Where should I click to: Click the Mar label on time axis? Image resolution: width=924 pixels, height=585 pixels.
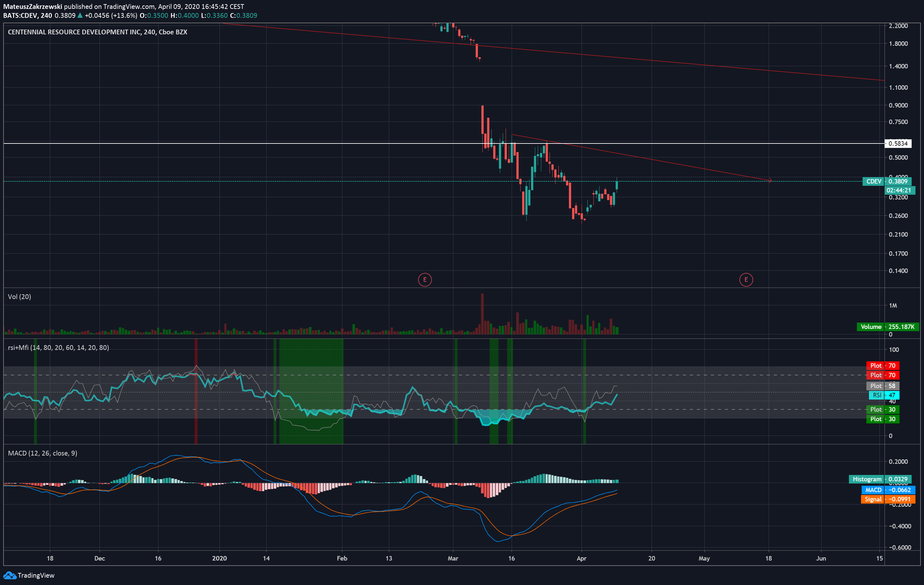point(453,558)
